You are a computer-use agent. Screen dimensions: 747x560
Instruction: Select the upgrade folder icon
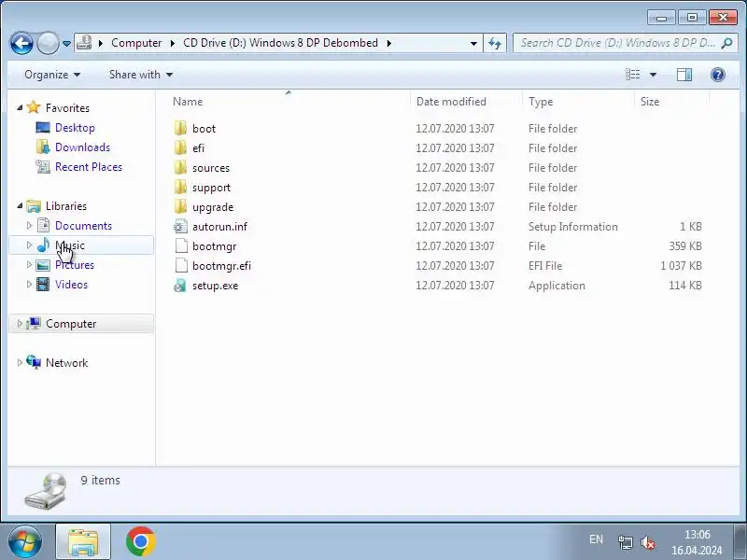[180, 206]
